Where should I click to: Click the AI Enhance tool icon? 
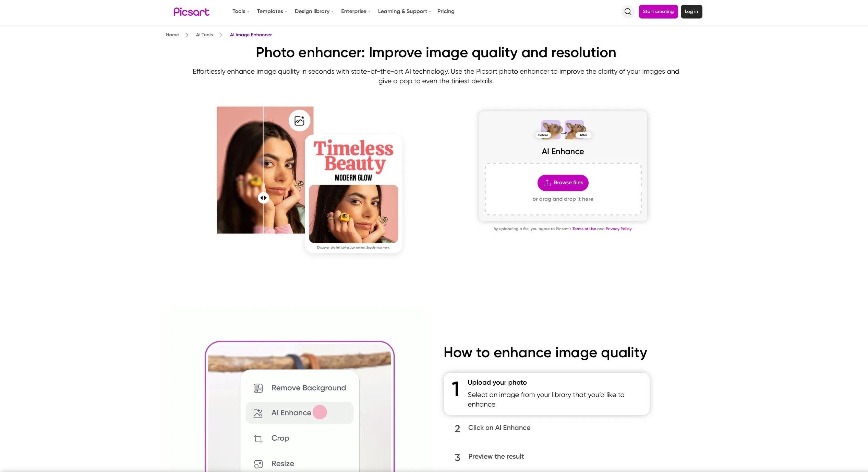[258, 413]
